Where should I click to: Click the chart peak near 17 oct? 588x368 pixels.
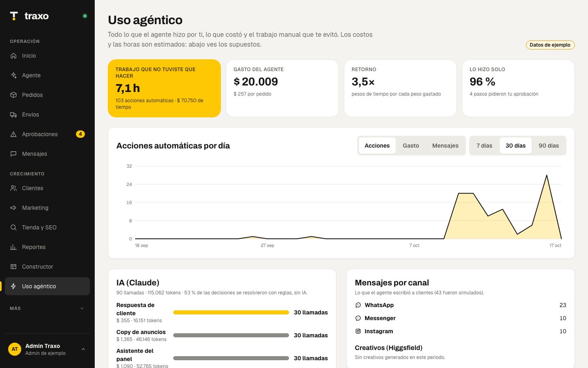pos(546,175)
